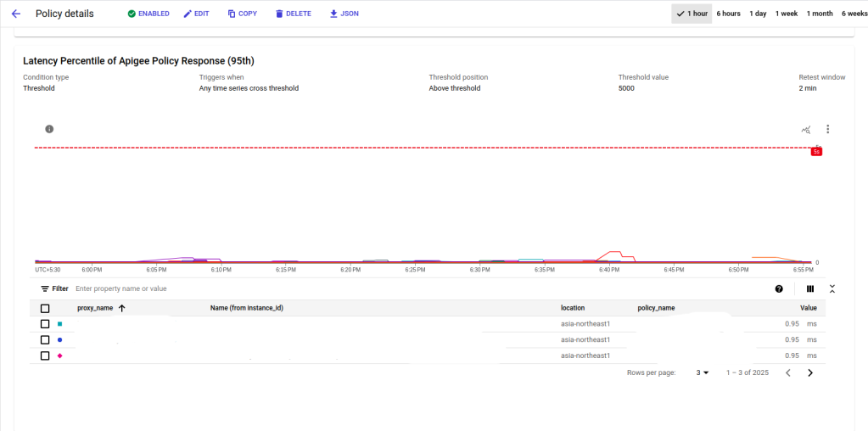This screenshot has width=868, height=431.
Task: Click the '1 – 3 of 2025' pagination text
Action: point(748,373)
